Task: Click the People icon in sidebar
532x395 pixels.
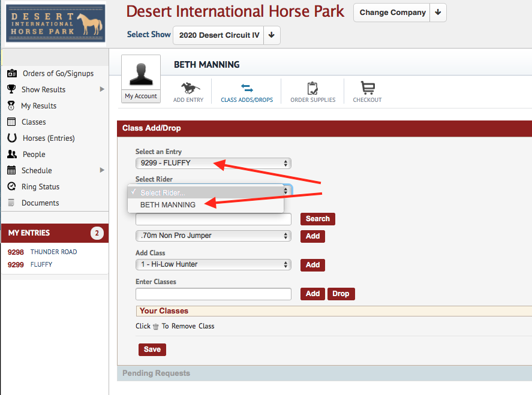Action: [12, 154]
